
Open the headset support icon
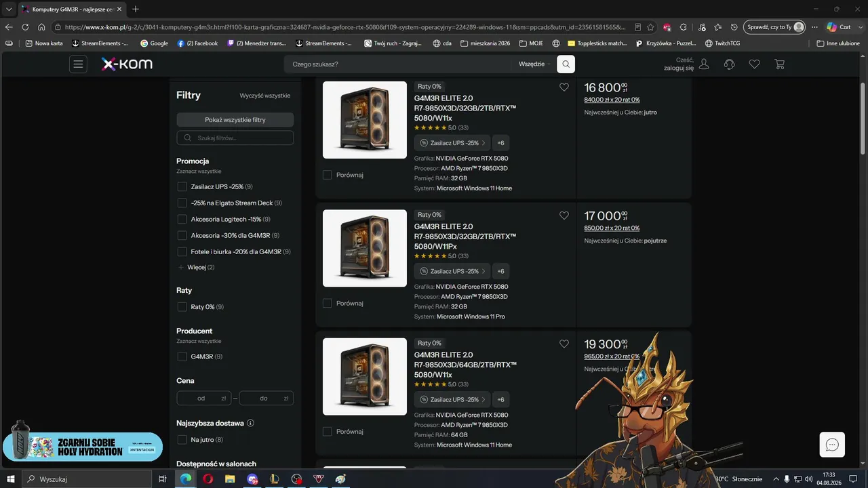730,64
